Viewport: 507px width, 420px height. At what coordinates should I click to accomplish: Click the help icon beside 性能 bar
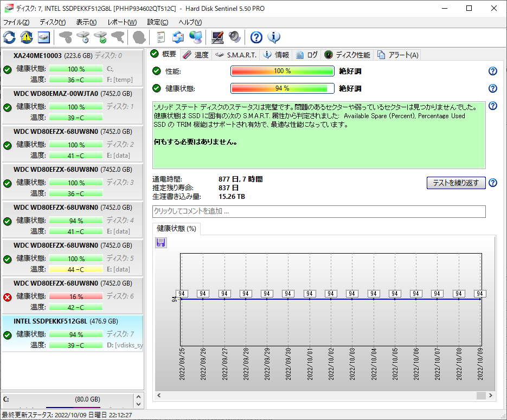point(493,71)
